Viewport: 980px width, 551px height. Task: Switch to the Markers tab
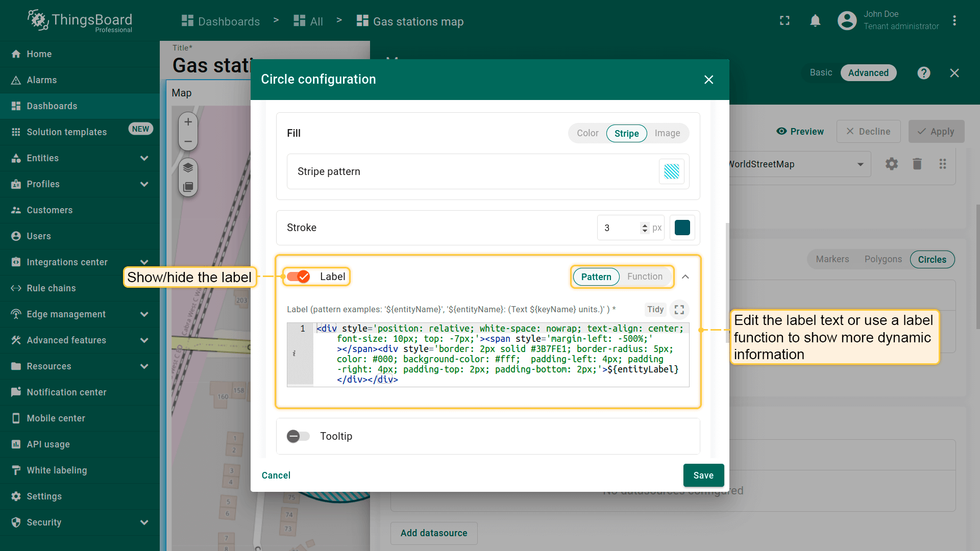click(x=832, y=259)
